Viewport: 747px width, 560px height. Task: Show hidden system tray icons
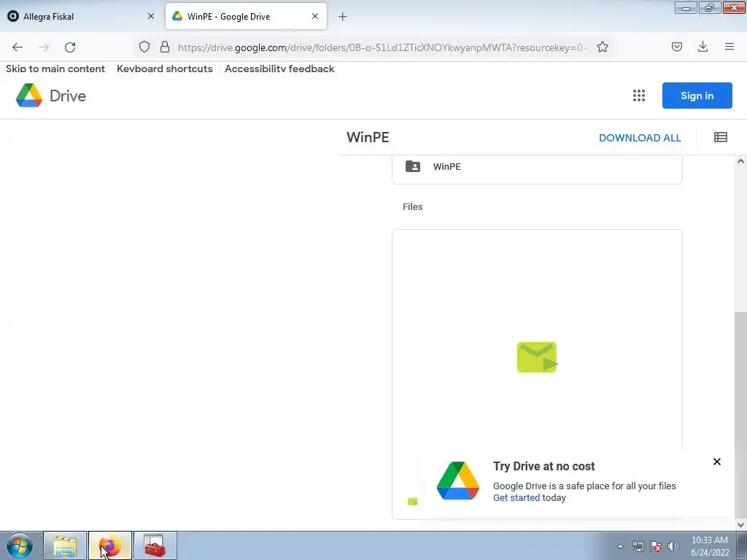620,546
